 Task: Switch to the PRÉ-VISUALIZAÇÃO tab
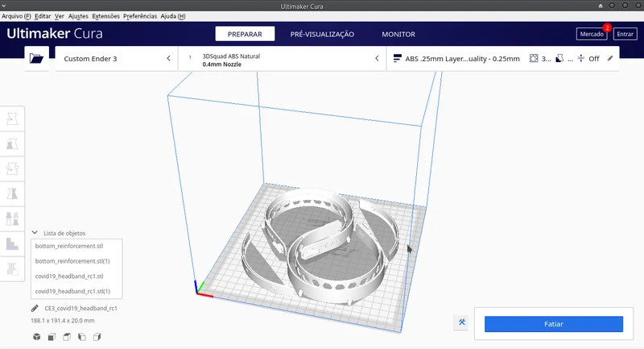(322, 34)
